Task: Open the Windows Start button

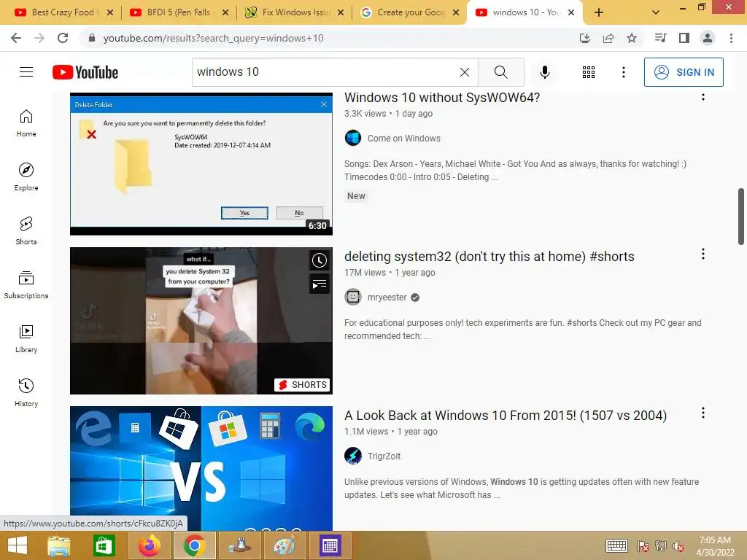Action: point(18,545)
